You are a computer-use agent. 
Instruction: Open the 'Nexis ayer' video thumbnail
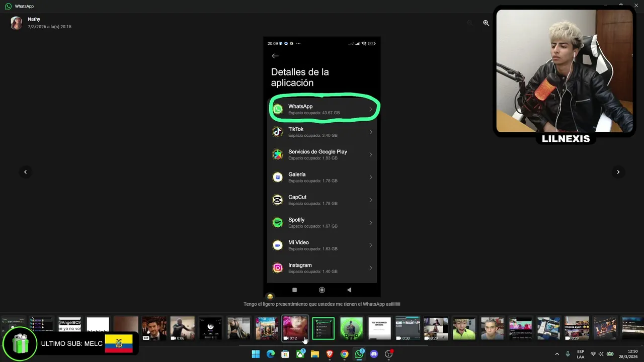pyautogui.click(x=577, y=328)
